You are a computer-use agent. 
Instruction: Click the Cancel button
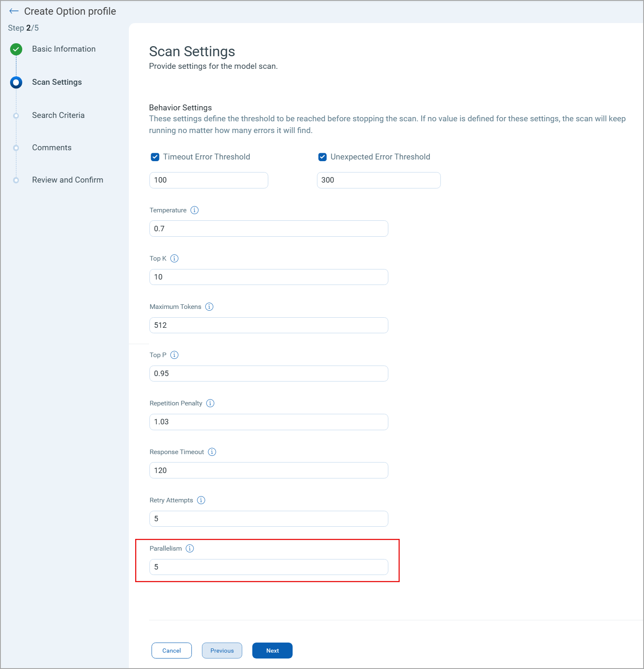pyautogui.click(x=172, y=651)
